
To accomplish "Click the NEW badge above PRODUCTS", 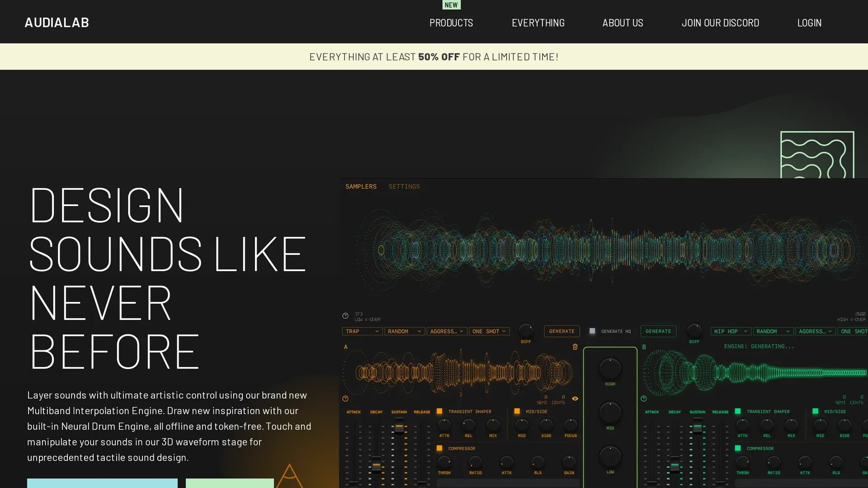I will click(x=451, y=5).
